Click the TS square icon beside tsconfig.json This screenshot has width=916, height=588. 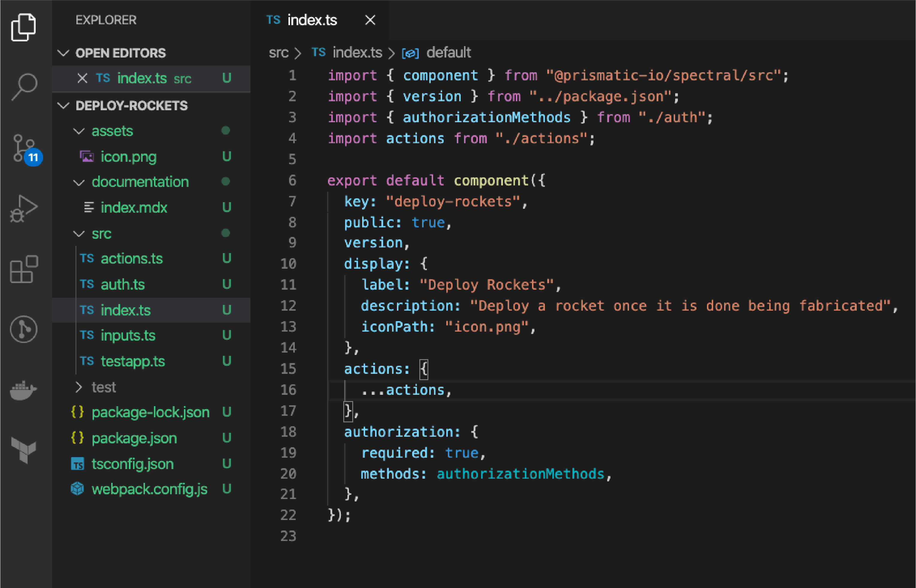tap(78, 464)
